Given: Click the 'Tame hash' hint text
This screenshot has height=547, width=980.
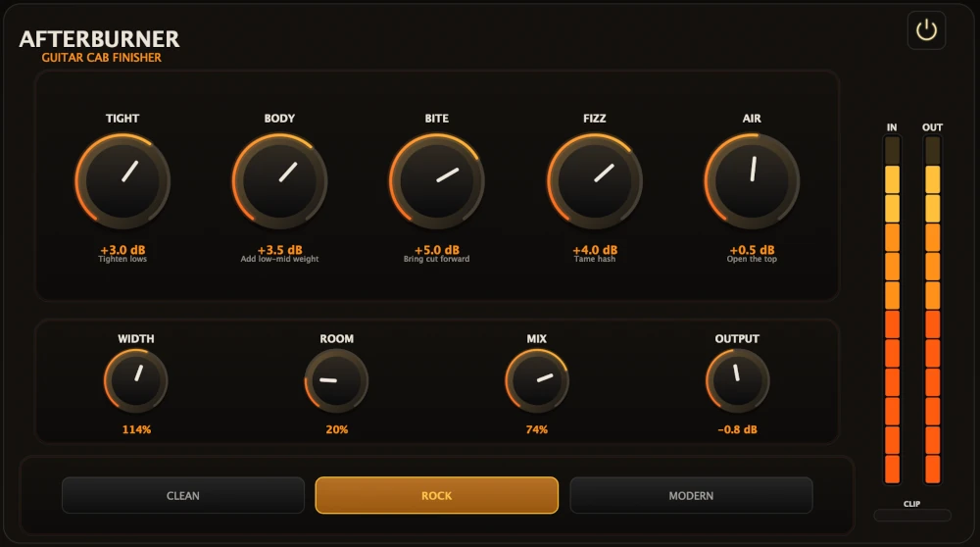Looking at the screenshot, I should click(595, 259).
